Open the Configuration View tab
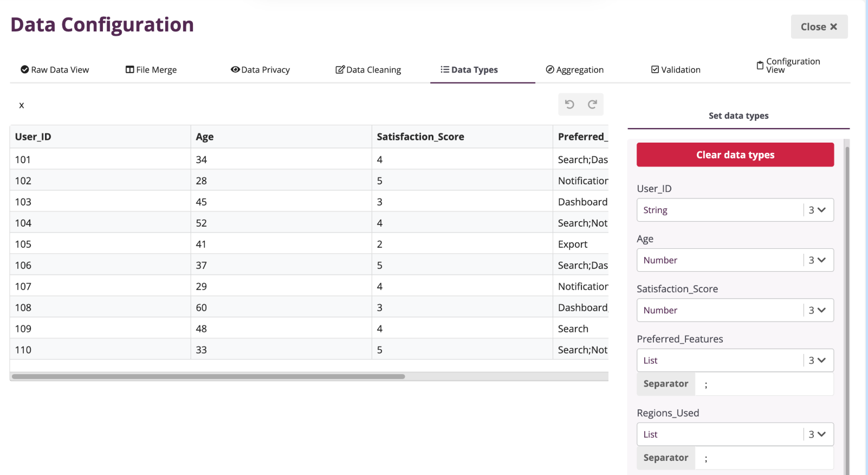 [x=788, y=66]
